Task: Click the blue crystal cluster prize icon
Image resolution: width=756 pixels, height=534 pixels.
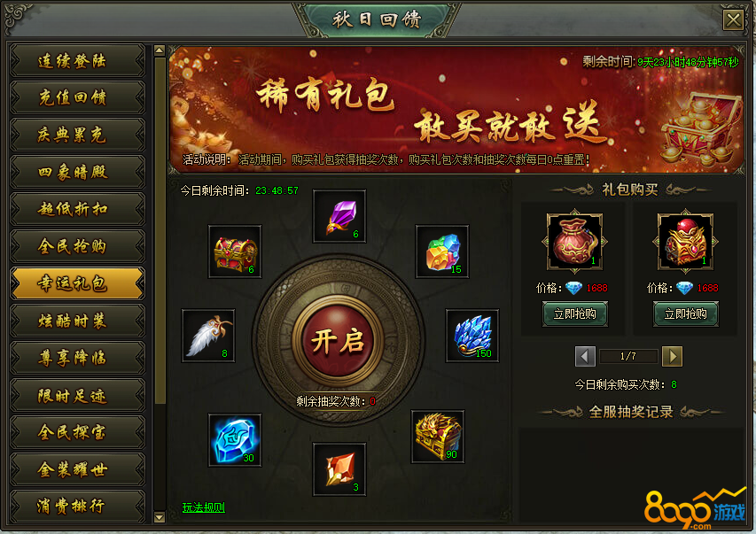Action: (472, 336)
